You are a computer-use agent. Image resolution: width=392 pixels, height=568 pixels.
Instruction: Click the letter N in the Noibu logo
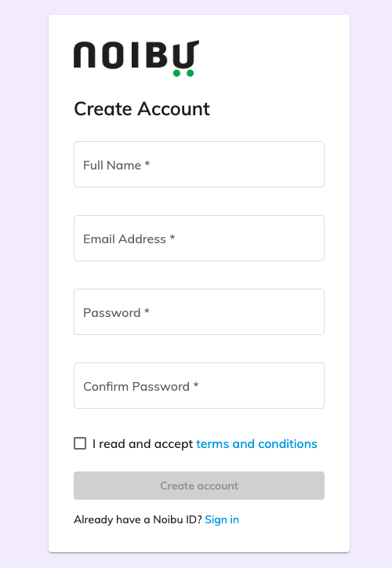[x=85, y=55]
